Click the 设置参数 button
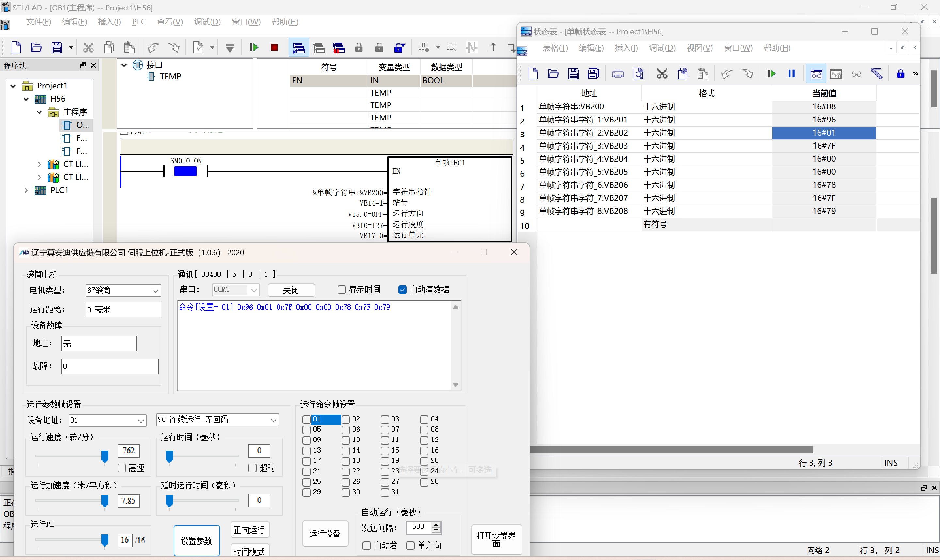940x560 pixels. coord(197,541)
